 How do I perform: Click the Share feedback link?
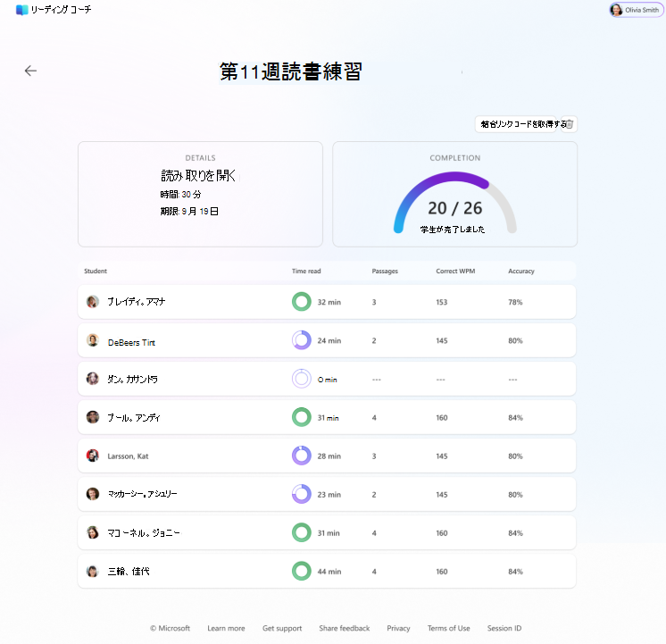coord(345,628)
